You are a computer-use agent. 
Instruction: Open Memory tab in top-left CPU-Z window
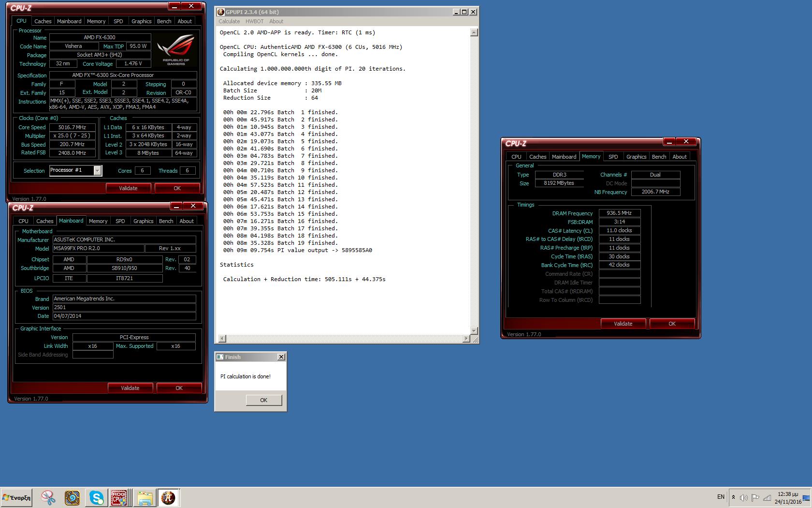pyautogui.click(x=96, y=21)
